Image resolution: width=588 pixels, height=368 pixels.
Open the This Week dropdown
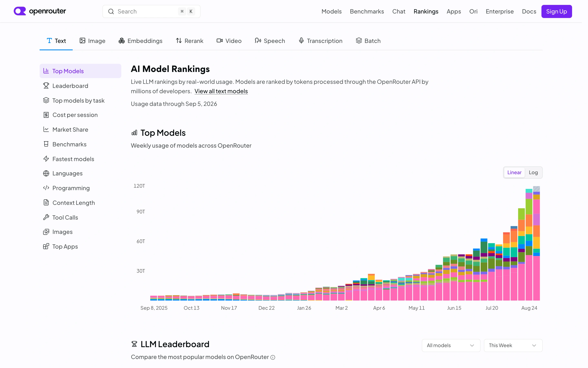tap(513, 345)
